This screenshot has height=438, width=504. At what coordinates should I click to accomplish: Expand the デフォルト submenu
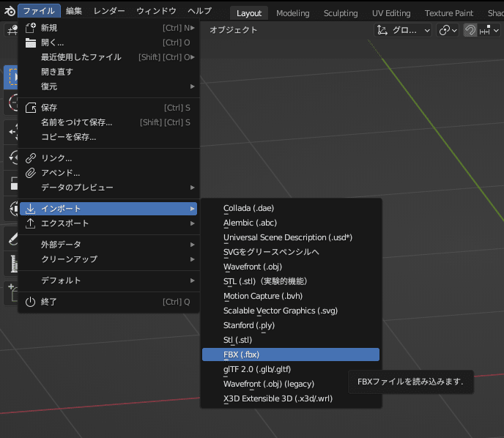[x=109, y=281]
